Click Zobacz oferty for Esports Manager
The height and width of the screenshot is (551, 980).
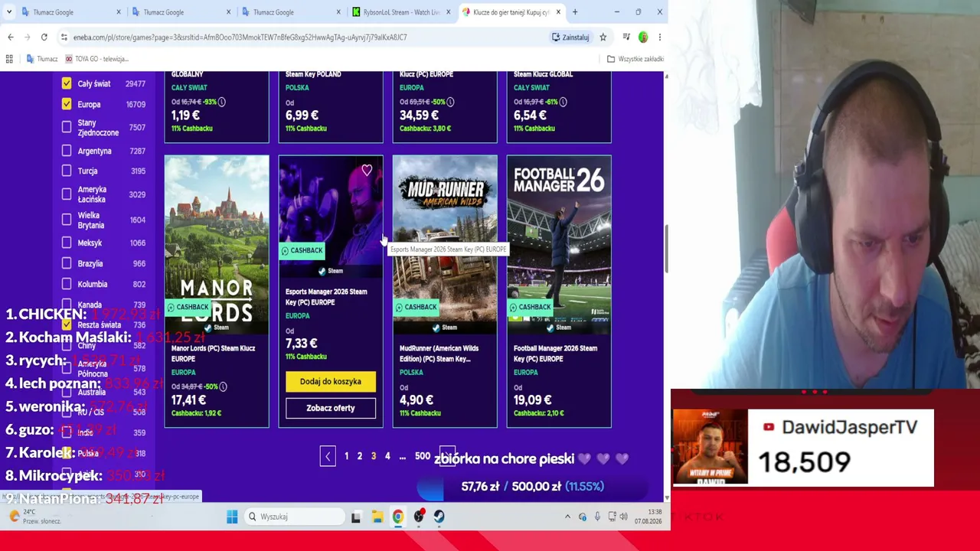[331, 408]
